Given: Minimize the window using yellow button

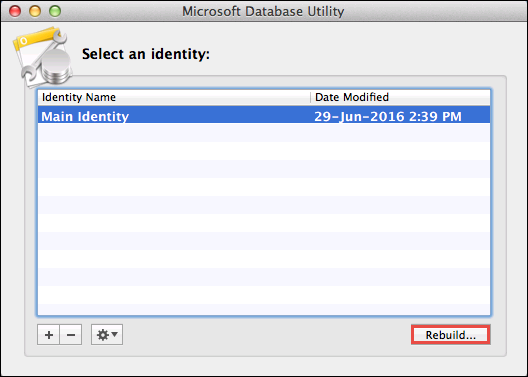Looking at the screenshot, I should [x=35, y=11].
